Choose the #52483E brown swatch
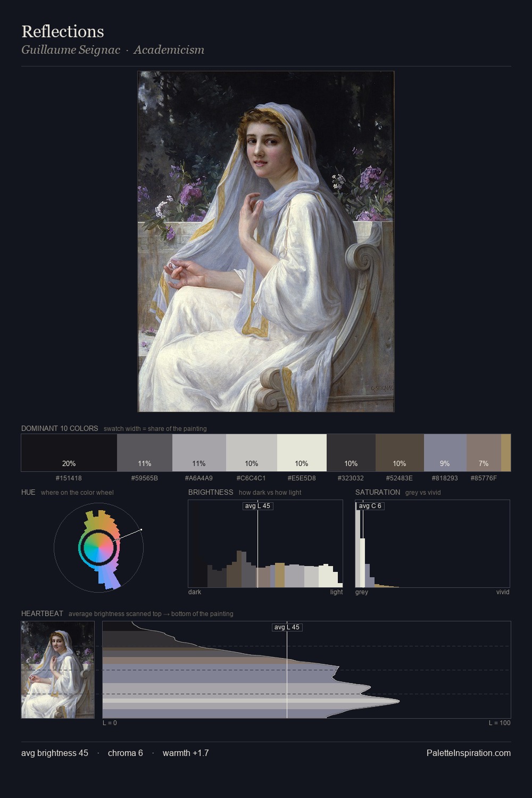This screenshot has width=532, height=798. [x=400, y=453]
